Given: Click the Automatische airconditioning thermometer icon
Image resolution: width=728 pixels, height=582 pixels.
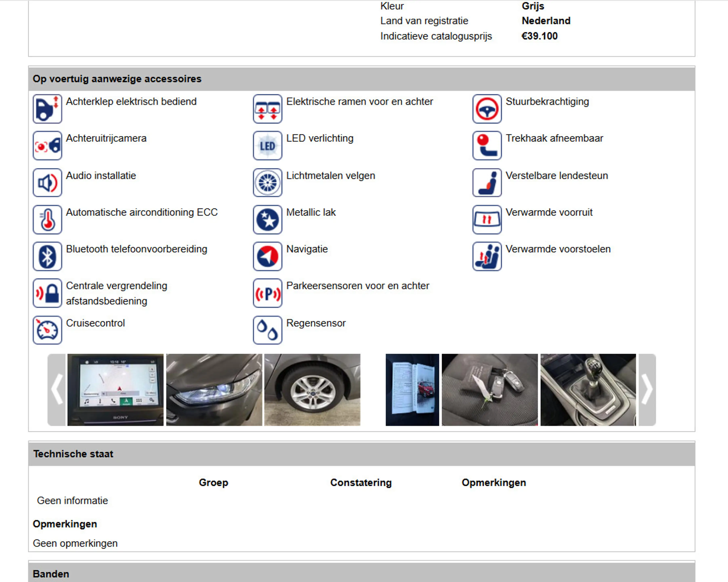Looking at the screenshot, I should click(47, 219).
